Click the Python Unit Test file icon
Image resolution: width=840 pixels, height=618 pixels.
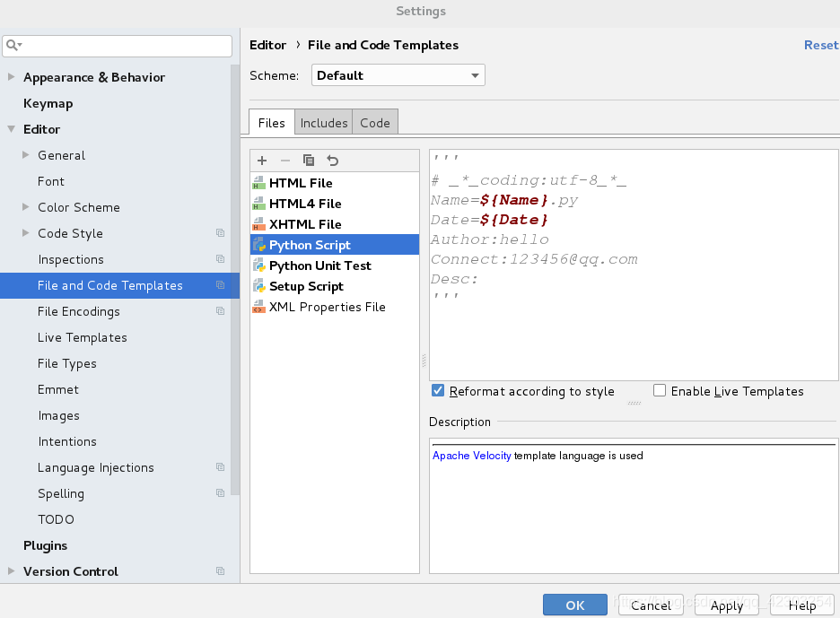click(x=259, y=265)
